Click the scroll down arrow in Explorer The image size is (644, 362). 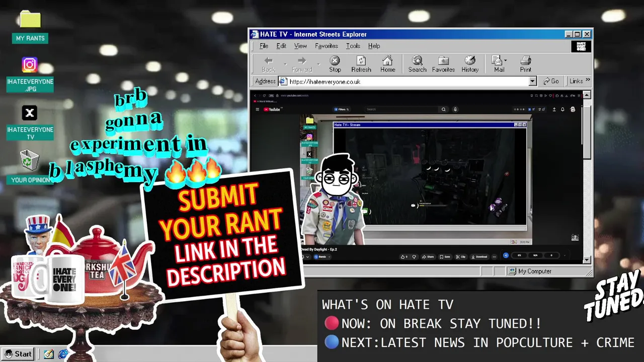point(587,260)
